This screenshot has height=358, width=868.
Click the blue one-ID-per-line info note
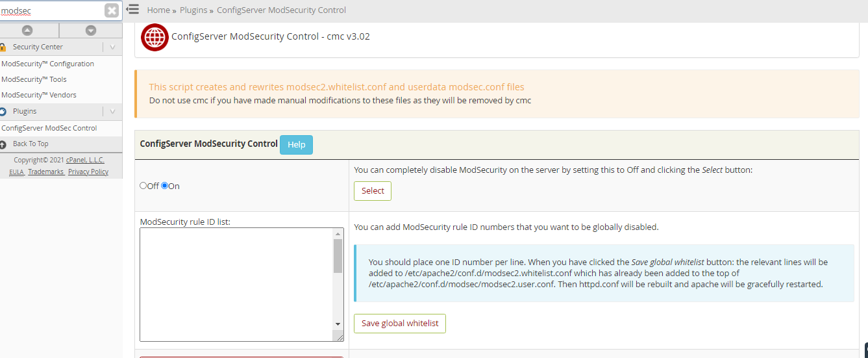point(604,273)
